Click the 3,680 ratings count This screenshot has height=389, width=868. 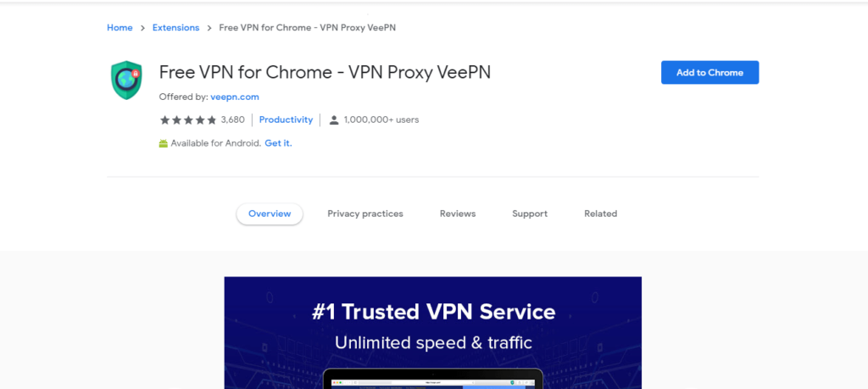(232, 119)
